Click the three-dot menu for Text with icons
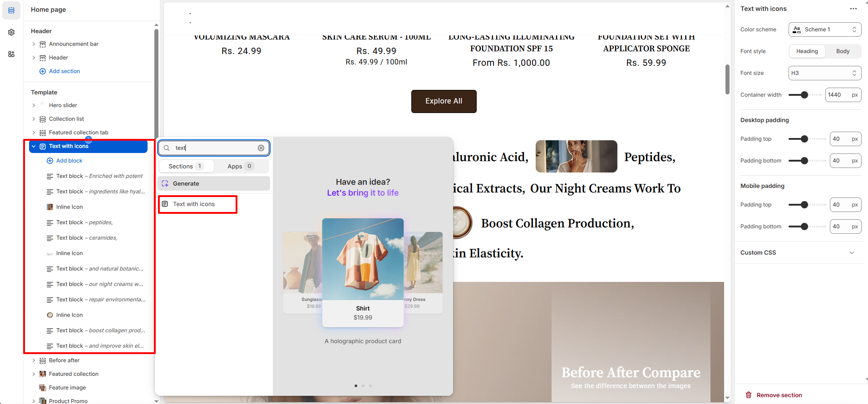The height and width of the screenshot is (404, 868). (853, 9)
